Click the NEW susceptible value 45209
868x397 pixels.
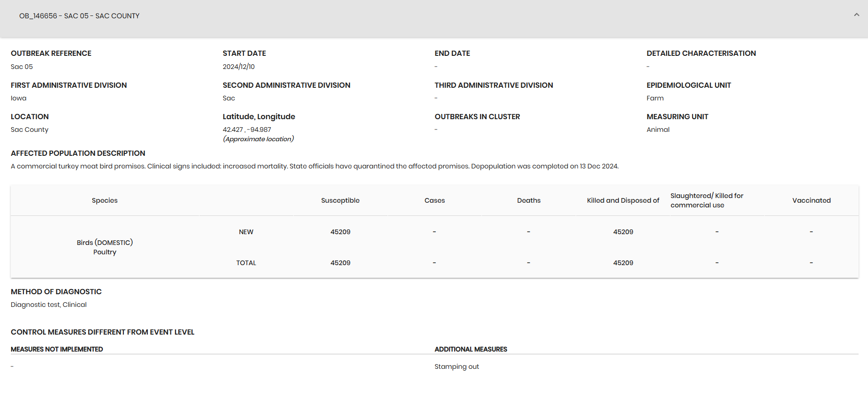[x=340, y=232]
